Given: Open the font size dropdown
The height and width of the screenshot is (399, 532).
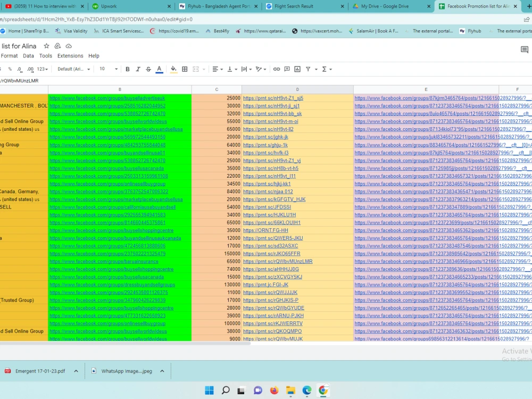Looking at the screenshot, I should (108, 69).
